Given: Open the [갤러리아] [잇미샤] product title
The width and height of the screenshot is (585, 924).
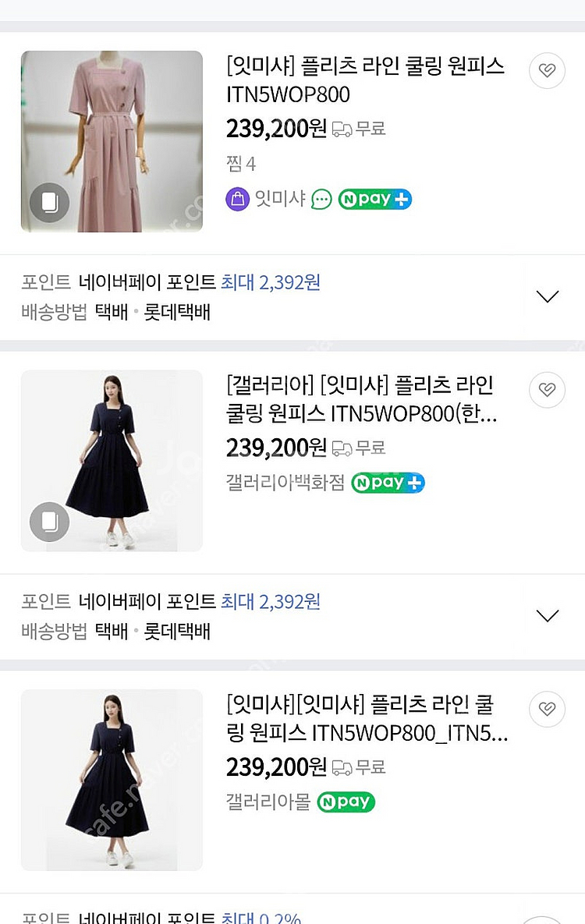Looking at the screenshot, I should (360, 399).
